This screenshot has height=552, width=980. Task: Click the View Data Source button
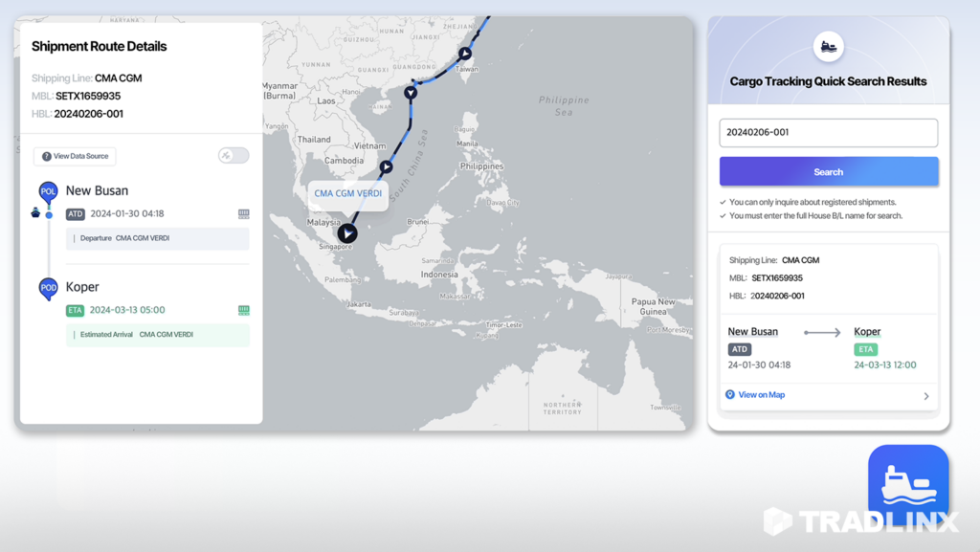pos(75,156)
